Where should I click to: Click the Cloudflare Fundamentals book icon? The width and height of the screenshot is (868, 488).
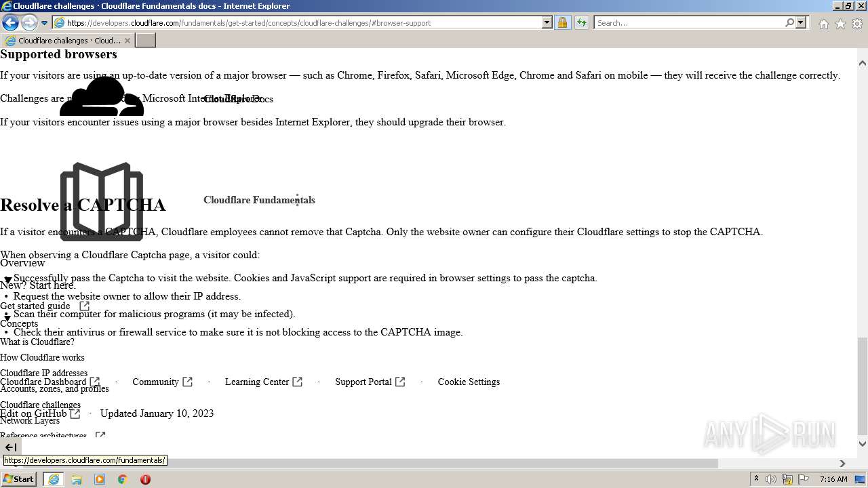102,201
